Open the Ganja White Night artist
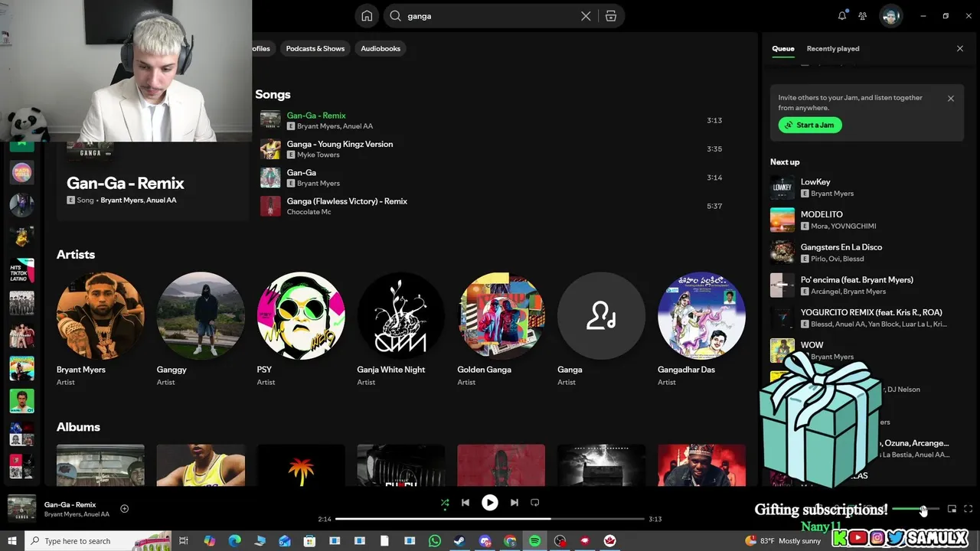980x551 pixels. pyautogui.click(x=401, y=328)
